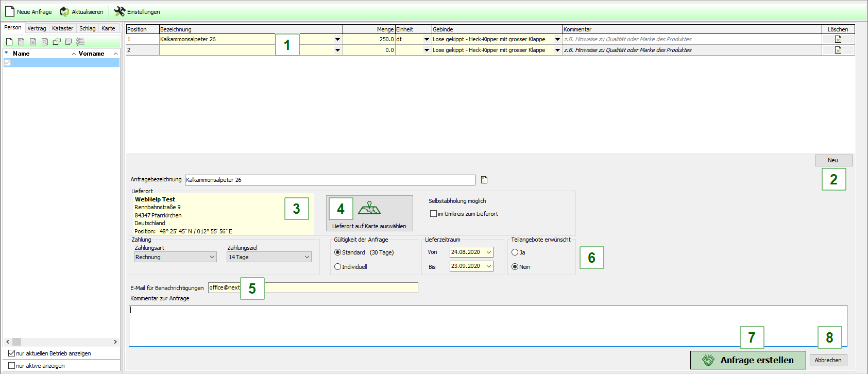Click the blank new-document icon in the Person panel
The width and height of the screenshot is (868, 374).
point(9,42)
